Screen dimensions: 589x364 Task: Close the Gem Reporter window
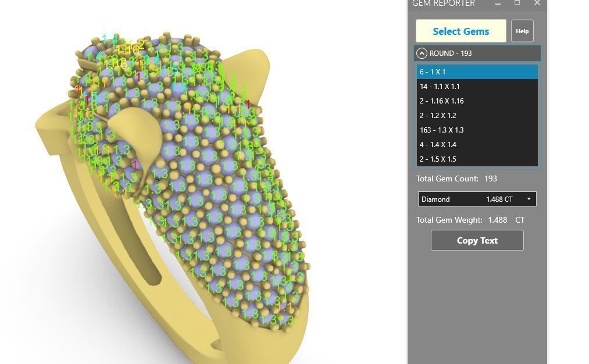point(537,3)
